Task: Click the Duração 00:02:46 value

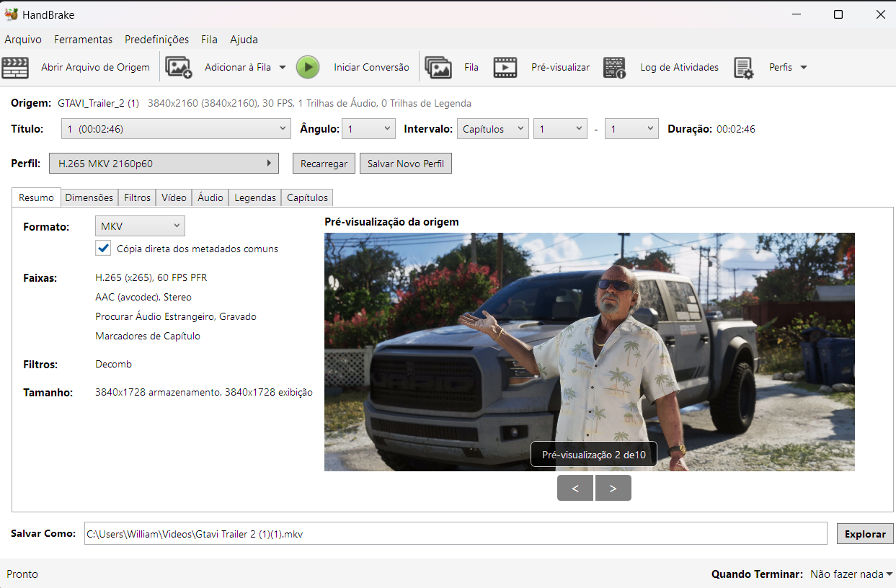Action: pyautogui.click(x=736, y=129)
